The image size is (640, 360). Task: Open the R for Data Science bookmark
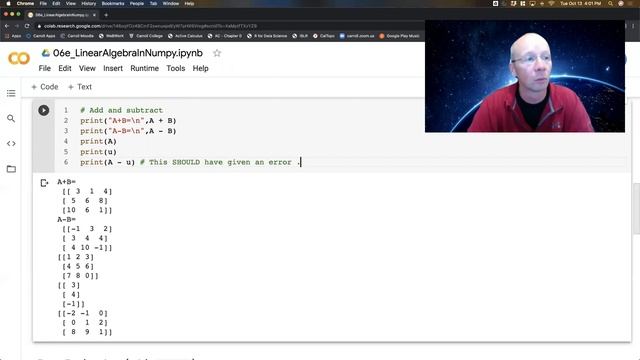click(x=267, y=36)
